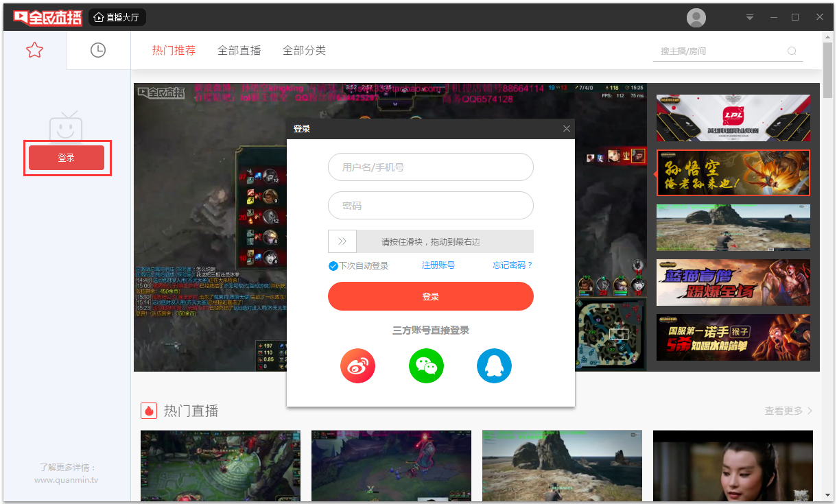This screenshot has height=504, width=837.
Task: Expand 查看更多 for hot streams
Action: tap(788, 411)
